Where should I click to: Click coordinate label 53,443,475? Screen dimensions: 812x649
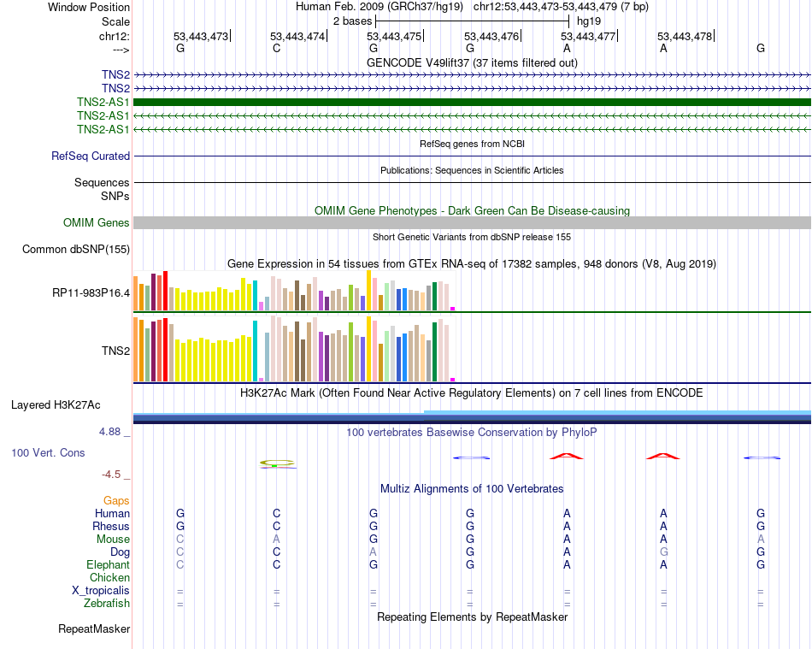click(394, 36)
